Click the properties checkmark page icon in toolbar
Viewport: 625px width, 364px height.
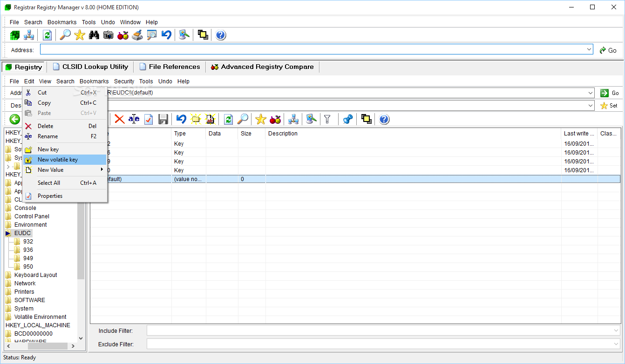[x=149, y=119]
